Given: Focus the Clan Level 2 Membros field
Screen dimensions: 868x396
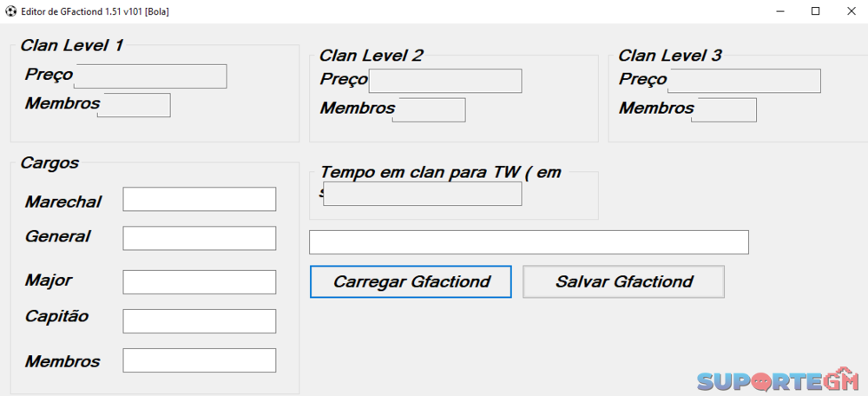Looking at the screenshot, I should pos(430,109).
